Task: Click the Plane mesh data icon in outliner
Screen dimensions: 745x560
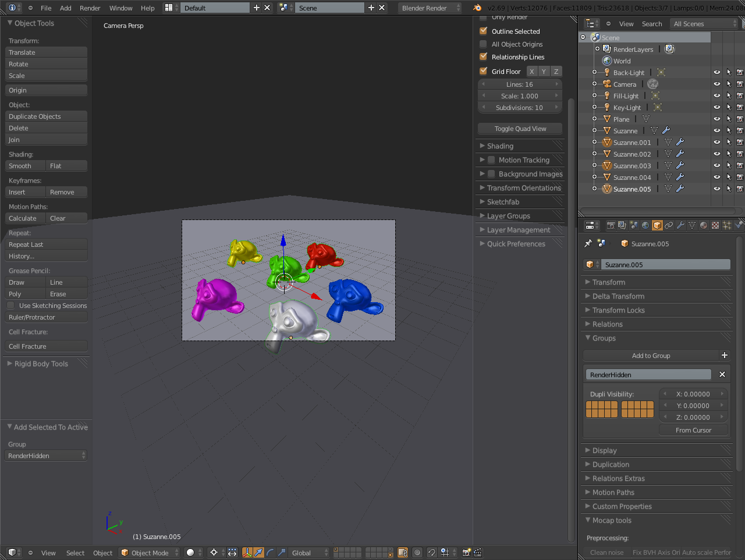Action: click(646, 119)
